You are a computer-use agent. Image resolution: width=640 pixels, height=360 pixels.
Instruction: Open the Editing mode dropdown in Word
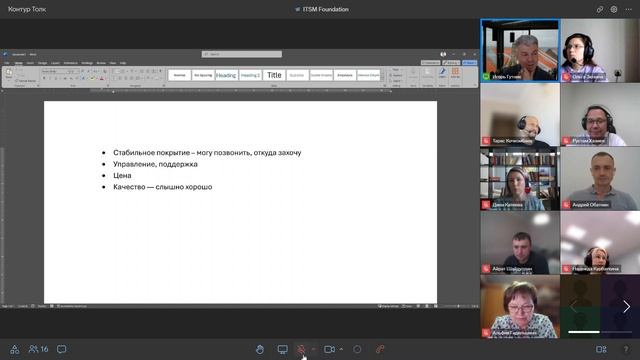coord(451,63)
